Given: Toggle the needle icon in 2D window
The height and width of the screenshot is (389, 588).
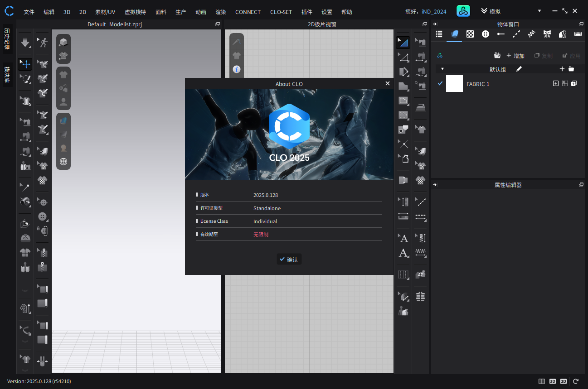Looking at the screenshot, I should pyautogui.click(x=236, y=42).
